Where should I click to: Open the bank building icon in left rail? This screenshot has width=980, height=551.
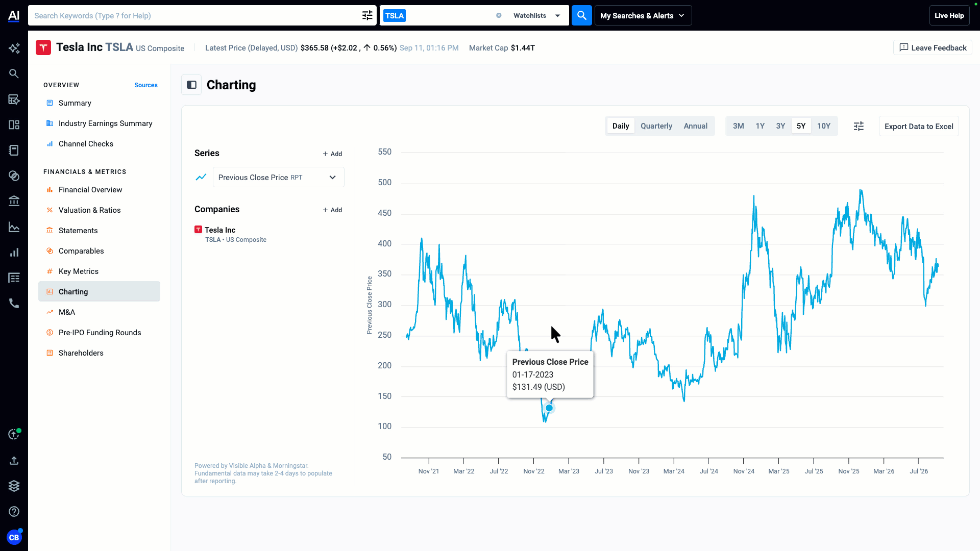(14, 202)
